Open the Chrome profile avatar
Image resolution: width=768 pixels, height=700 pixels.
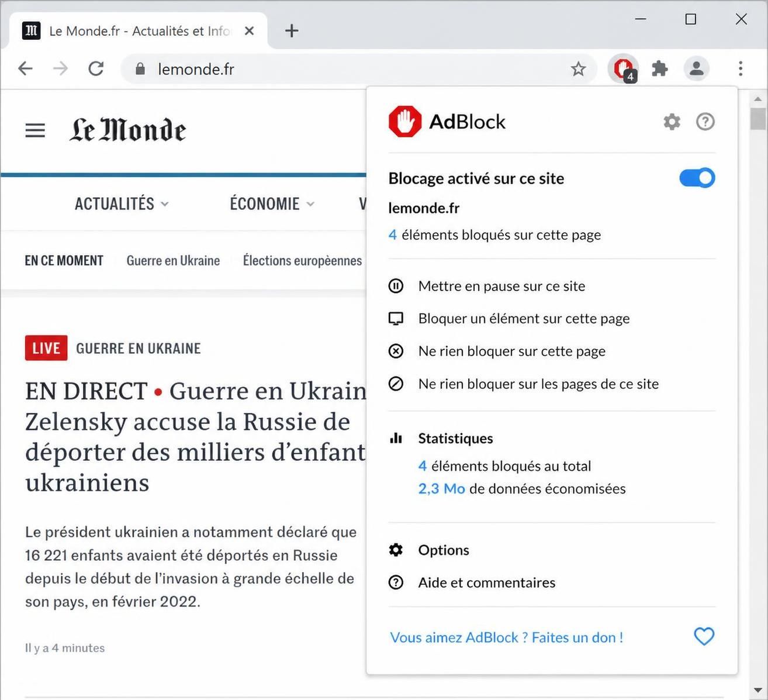(x=696, y=69)
